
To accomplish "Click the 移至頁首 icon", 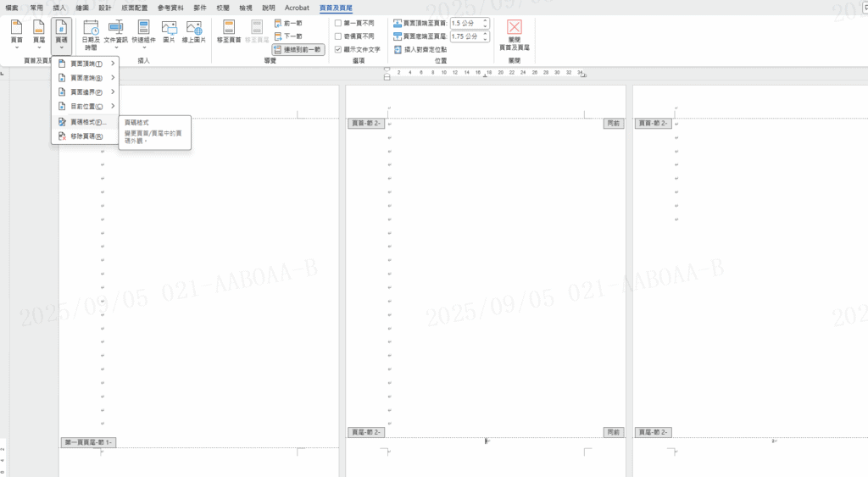I will click(229, 30).
